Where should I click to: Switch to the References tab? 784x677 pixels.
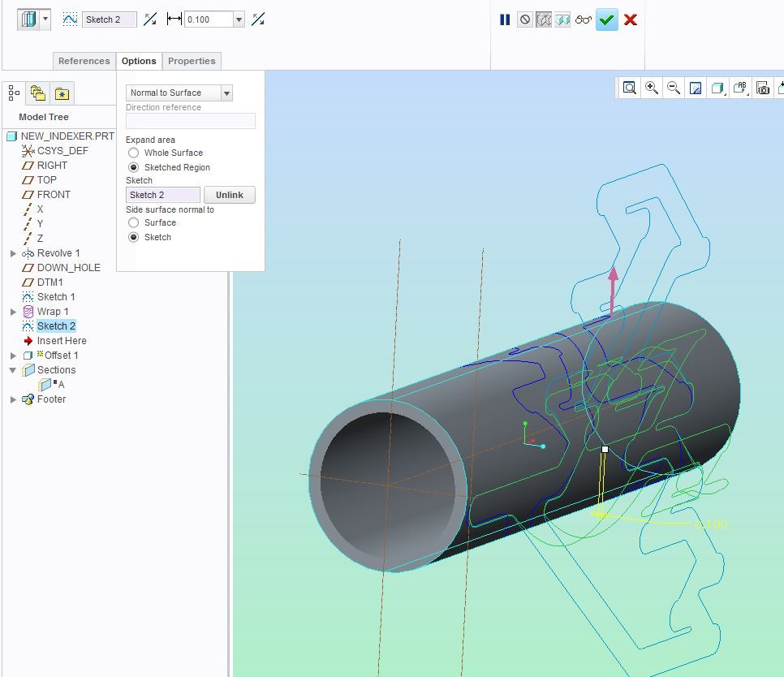(x=84, y=61)
